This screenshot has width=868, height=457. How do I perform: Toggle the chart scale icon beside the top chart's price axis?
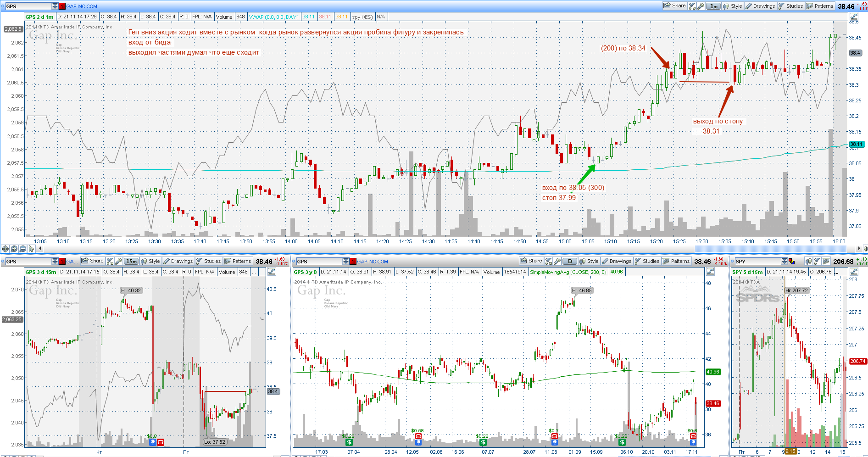click(853, 17)
